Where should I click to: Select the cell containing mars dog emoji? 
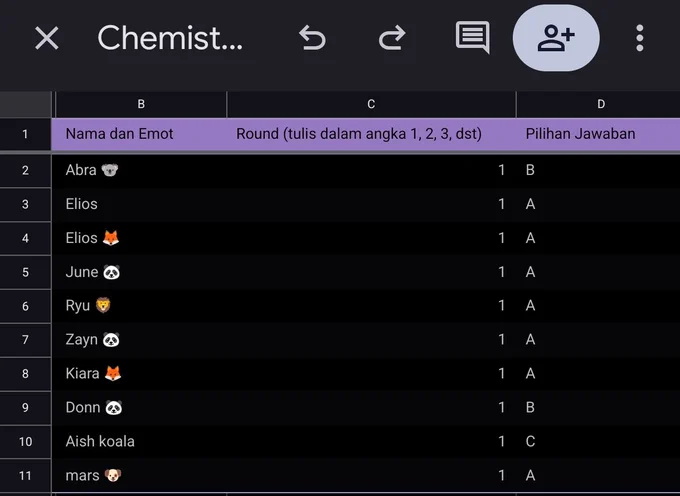(x=139, y=475)
